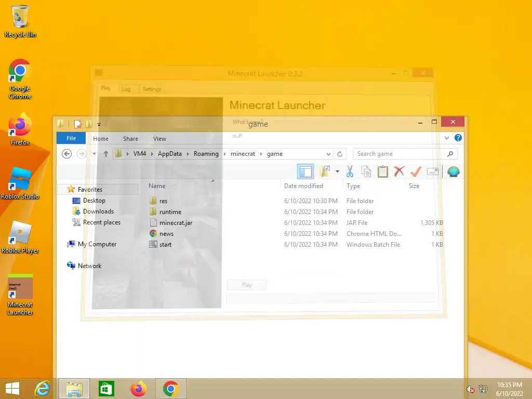Click the E-mail envelope toolbar icon
This screenshot has height=399, width=532.
[x=433, y=171]
